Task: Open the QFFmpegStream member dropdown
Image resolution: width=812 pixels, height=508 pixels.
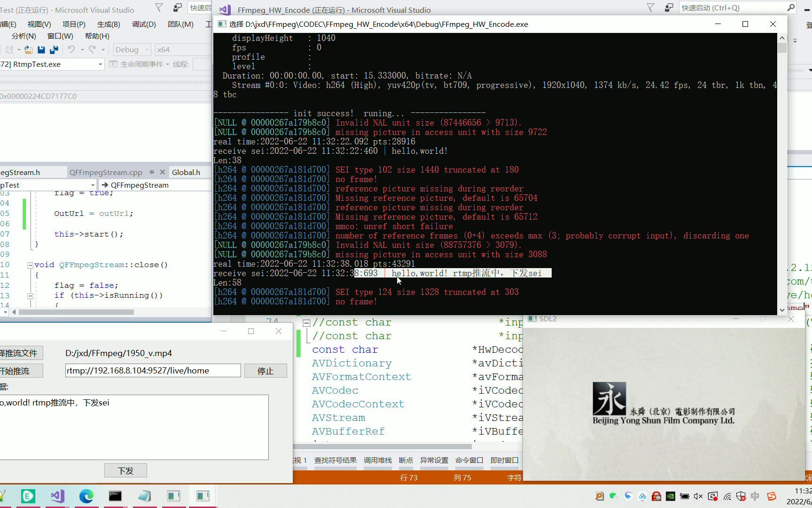Action: tap(155, 185)
